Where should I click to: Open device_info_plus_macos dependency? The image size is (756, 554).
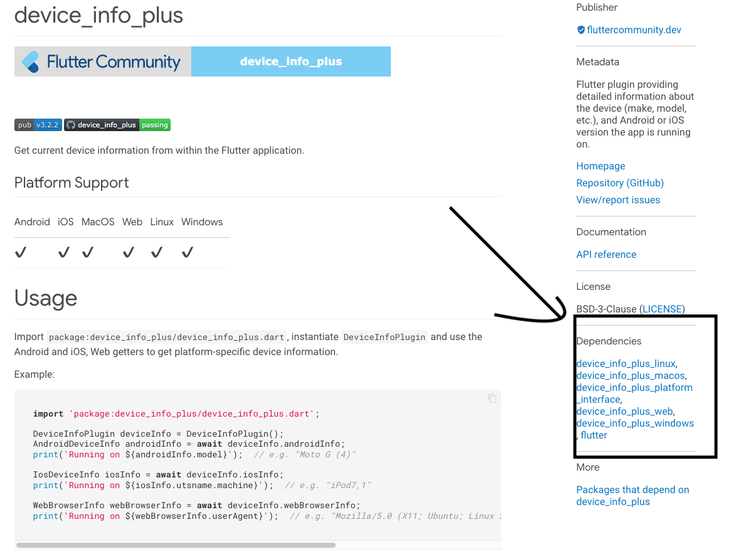tap(631, 375)
